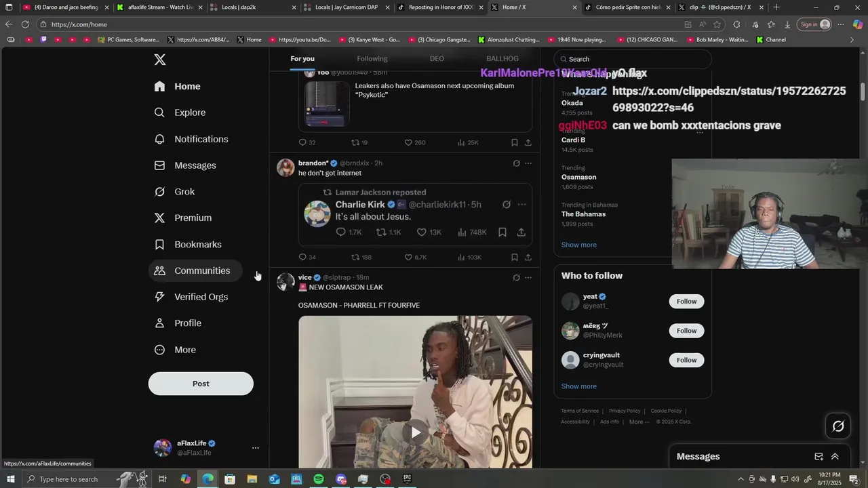
Task: Switch to the For you tab
Action: tap(302, 59)
